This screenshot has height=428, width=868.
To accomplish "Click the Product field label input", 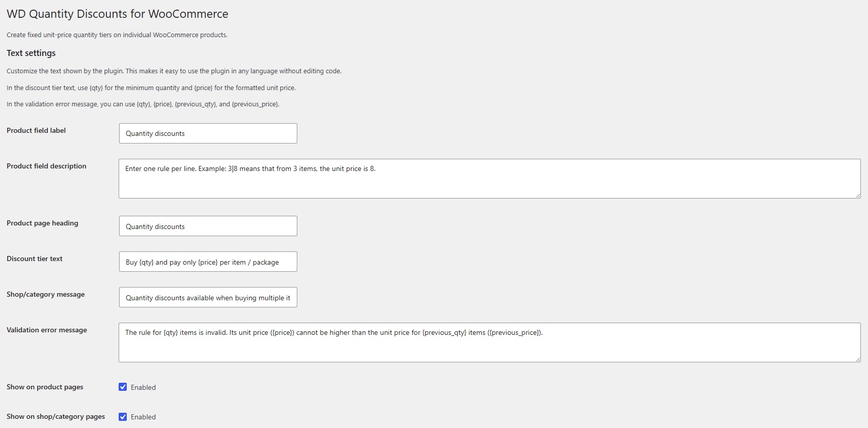I will [x=208, y=133].
